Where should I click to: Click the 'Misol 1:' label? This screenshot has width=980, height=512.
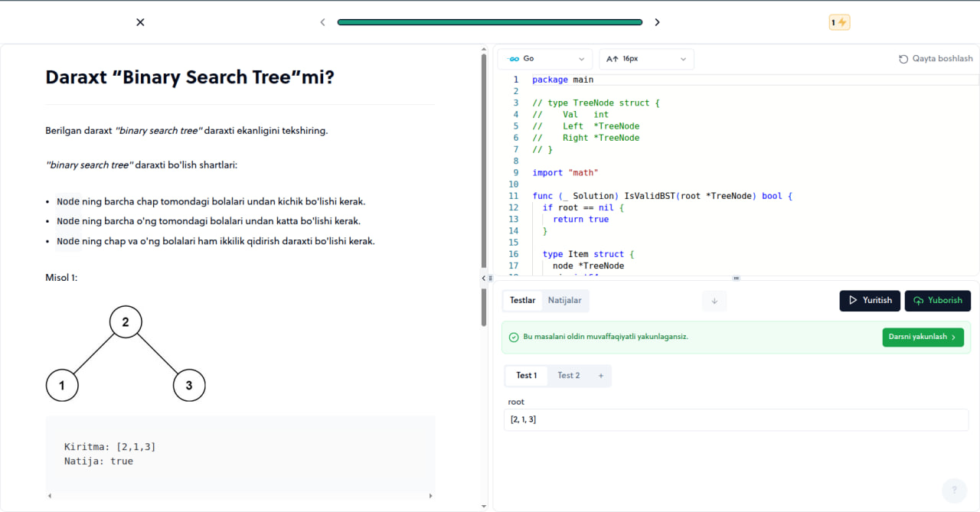point(61,278)
